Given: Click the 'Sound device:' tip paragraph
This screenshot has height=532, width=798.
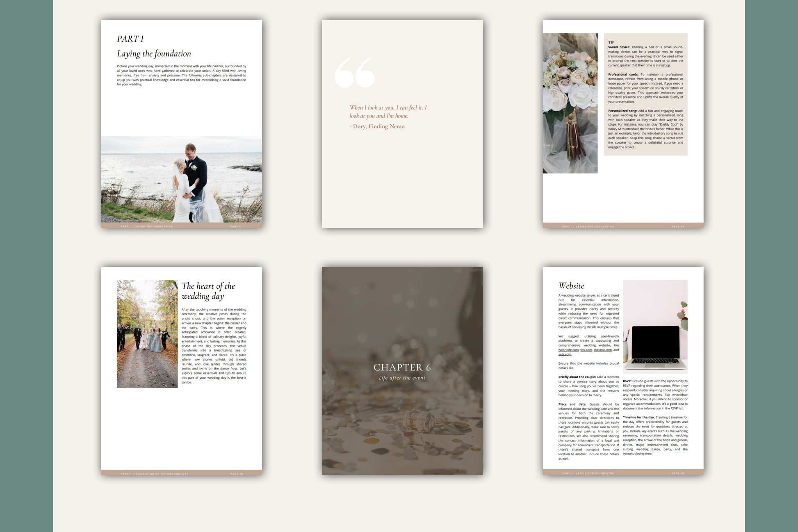Looking at the screenshot, I should [645, 56].
